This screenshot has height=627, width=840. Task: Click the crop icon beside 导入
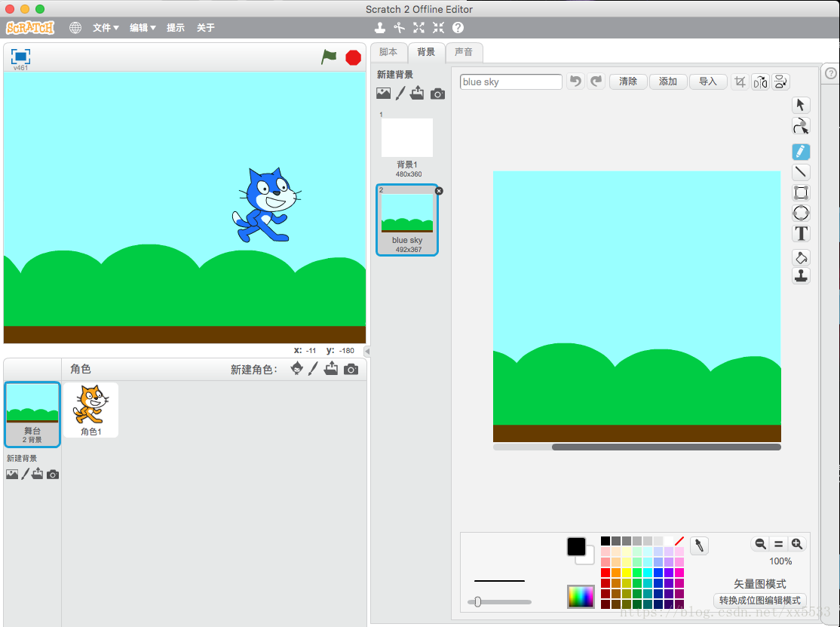click(740, 81)
